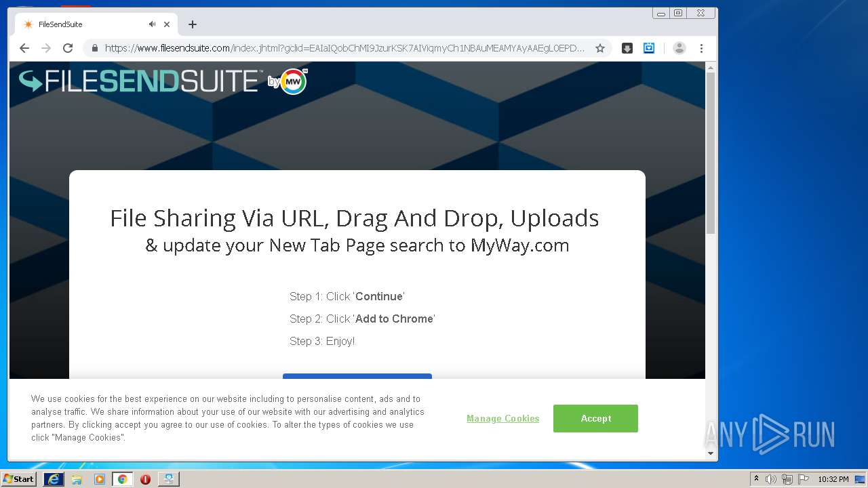868x488 pixels.
Task: View site info via the padlock icon
Action: tap(95, 48)
